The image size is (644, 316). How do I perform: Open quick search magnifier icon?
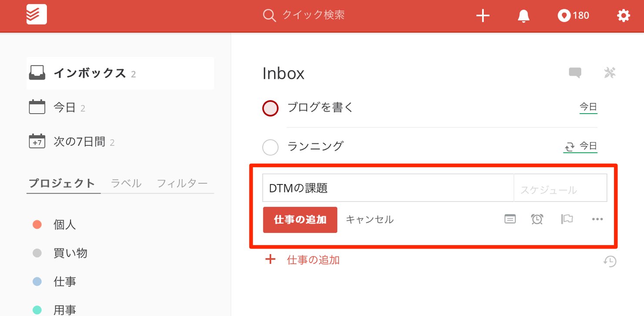point(269,16)
